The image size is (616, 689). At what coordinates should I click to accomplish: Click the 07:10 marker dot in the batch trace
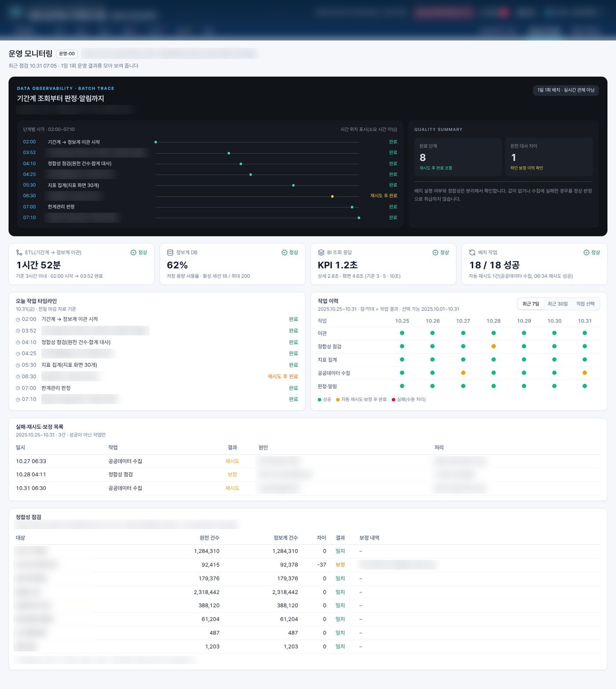[359, 218]
